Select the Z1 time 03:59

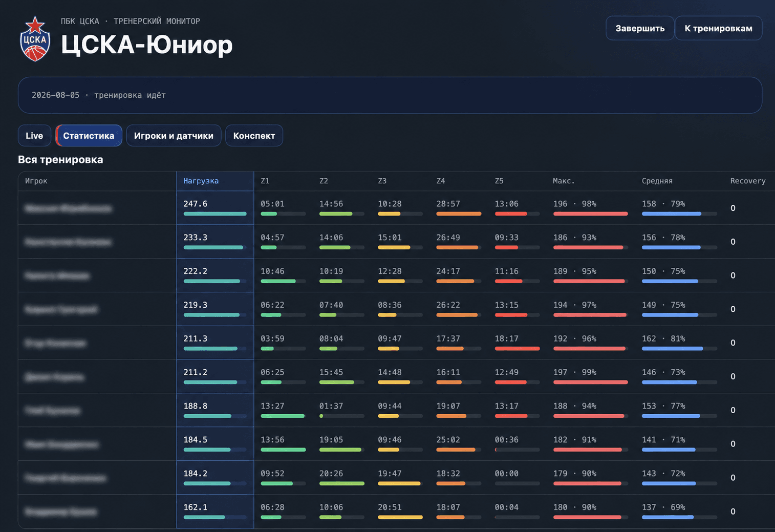tap(272, 339)
